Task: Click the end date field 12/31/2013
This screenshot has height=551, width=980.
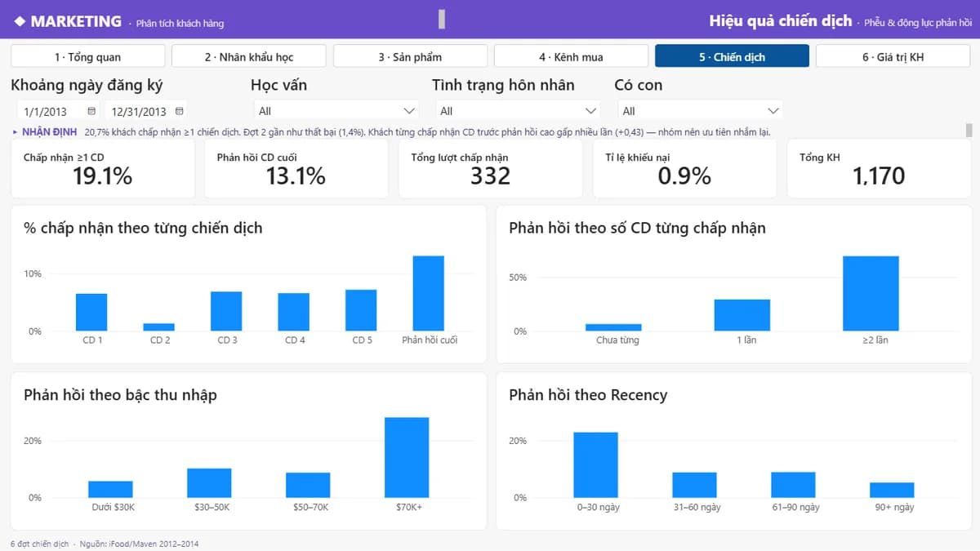Action: 145,111
